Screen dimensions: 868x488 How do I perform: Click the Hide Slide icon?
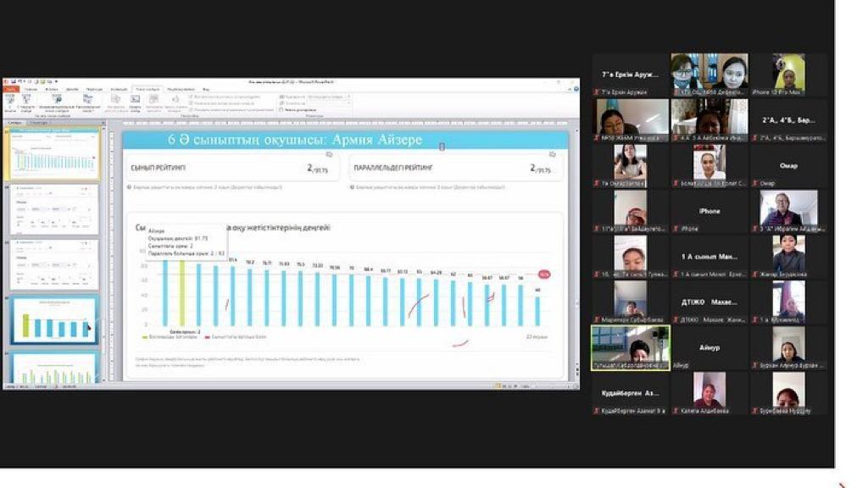coord(135,100)
